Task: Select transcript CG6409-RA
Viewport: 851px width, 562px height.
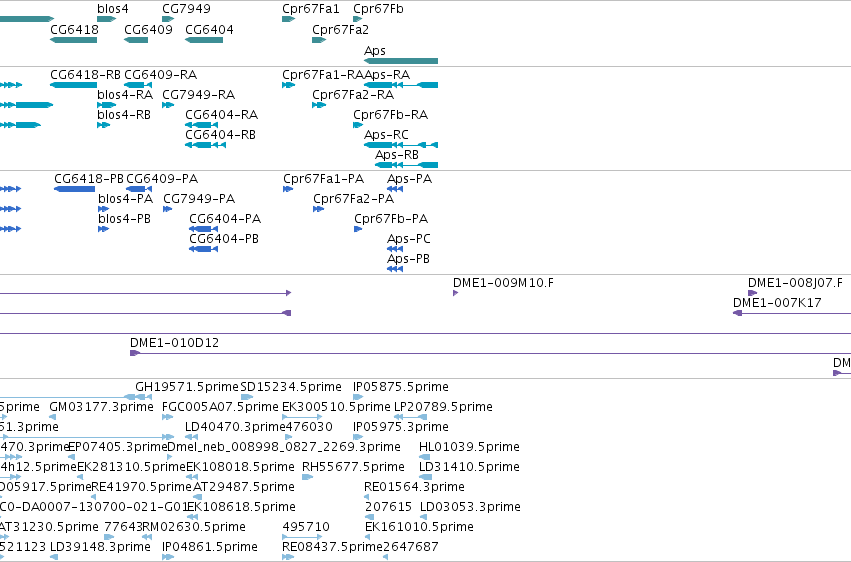Action: 160,74
